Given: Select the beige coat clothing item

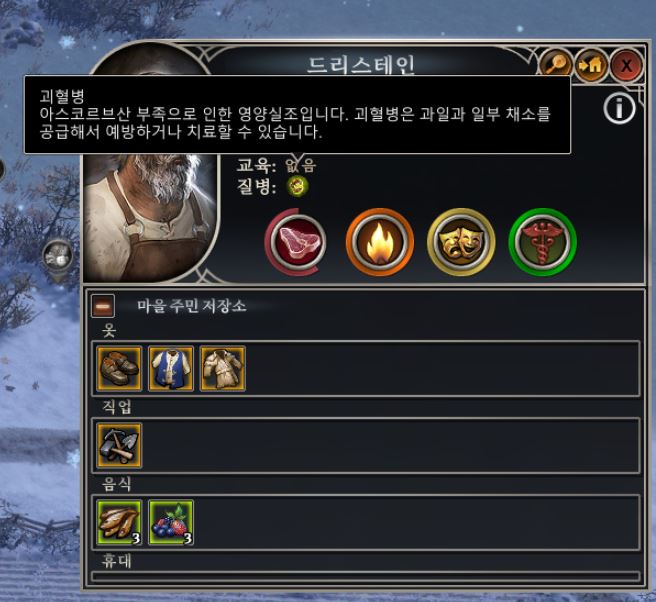Looking at the screenshot, I should point(223,369).
